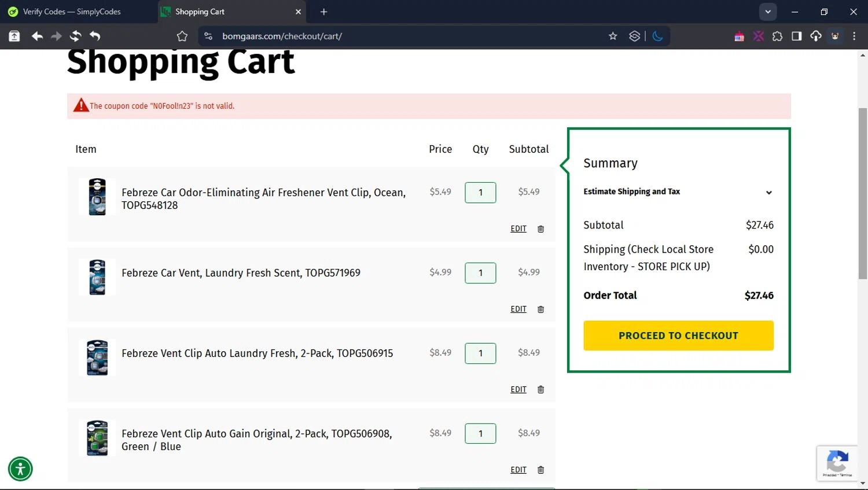Toggle the browser side panel icon
This screenshot has height=490, width=868.
tap(796, 36)
